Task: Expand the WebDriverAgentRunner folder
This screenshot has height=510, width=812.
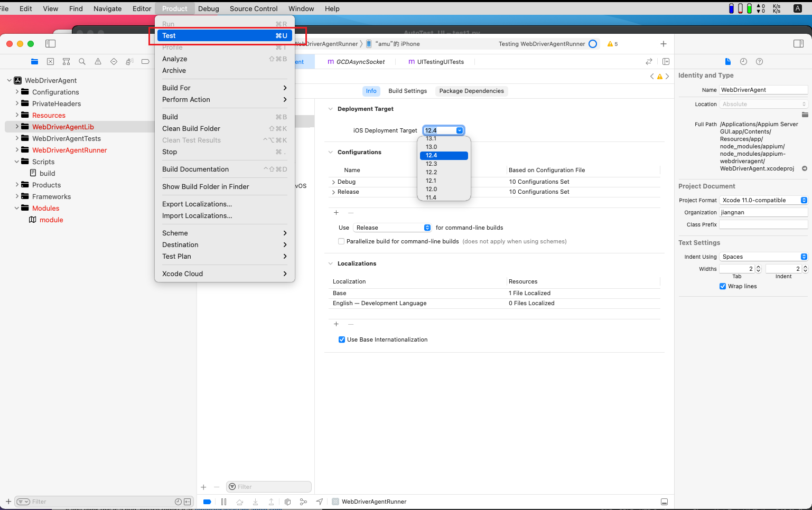Action: click(x=17, y=150)
